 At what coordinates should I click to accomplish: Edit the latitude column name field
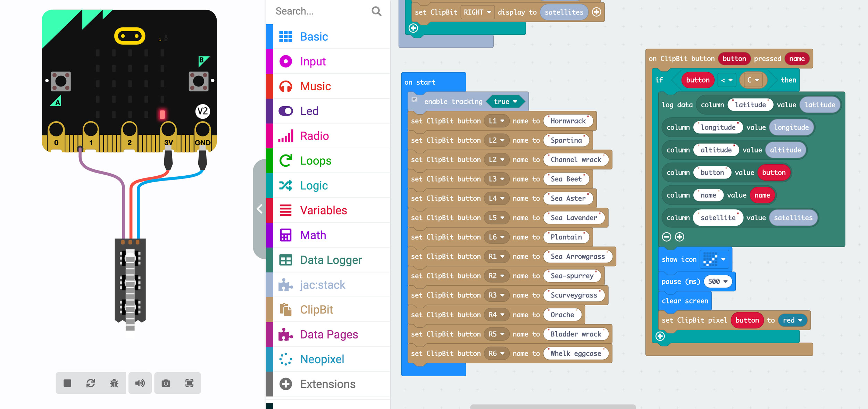750,105
